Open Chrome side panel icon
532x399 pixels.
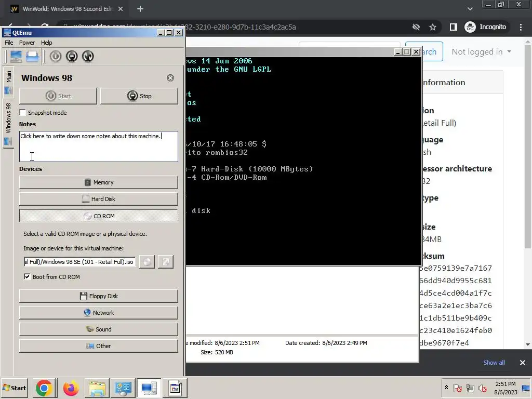tap(453, 27)
